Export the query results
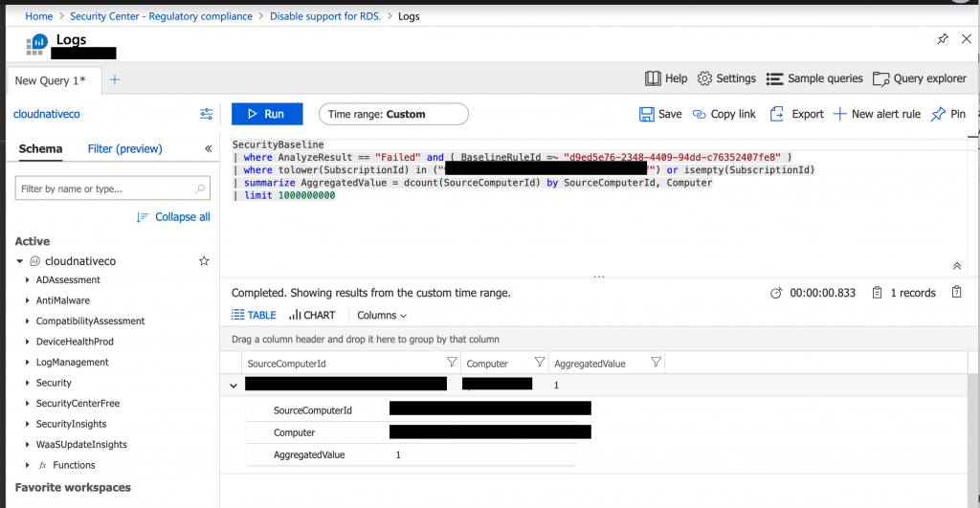The image size is (980, 508). pos(797,114)
